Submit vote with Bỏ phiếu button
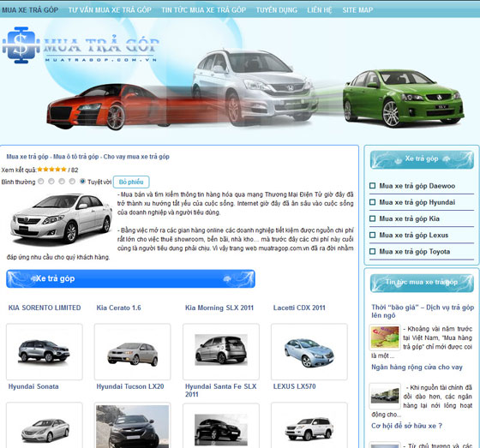Screen dimensions: 480x448 click(131, 182)
